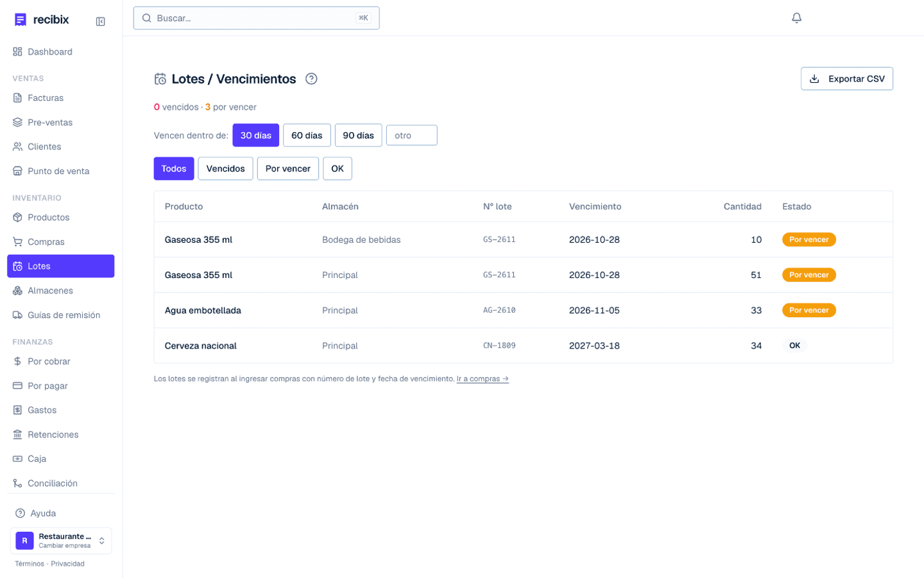This screenshot has width=924, height=578.
Task: Click the Cantidad column header
Action: 742,207
